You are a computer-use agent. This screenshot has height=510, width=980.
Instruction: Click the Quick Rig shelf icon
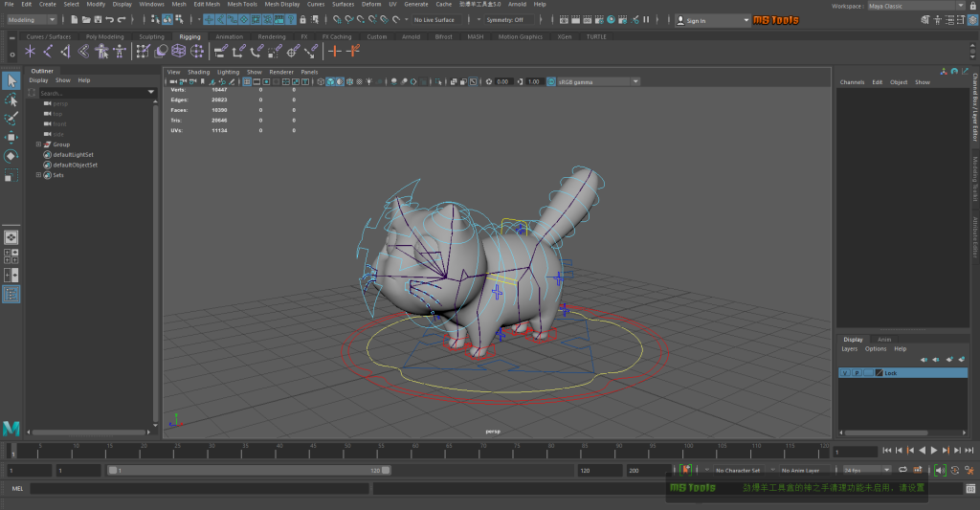point(101,52)
